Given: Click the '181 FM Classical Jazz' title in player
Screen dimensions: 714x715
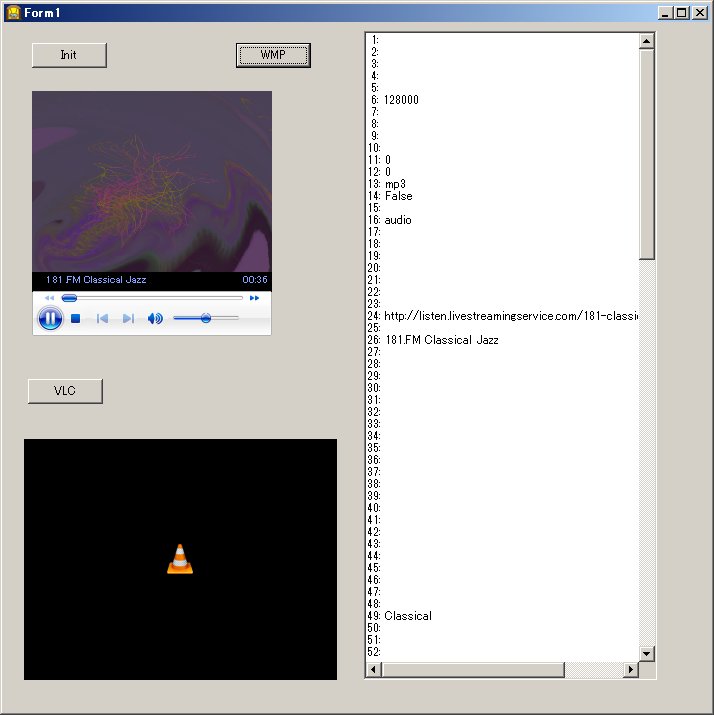Looking at the screenshot, I should click(x=96, y=280).
